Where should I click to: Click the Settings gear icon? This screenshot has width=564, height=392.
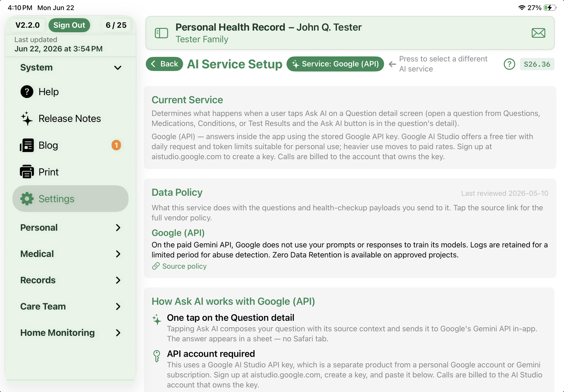tap(27, 199)
